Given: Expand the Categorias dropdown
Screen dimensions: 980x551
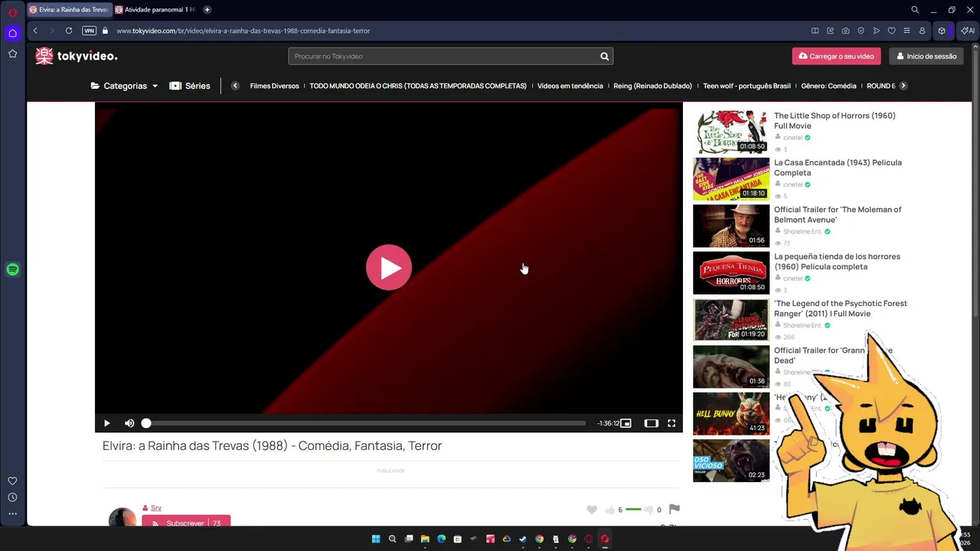Looking at the screenshot, I should (124, 86).
